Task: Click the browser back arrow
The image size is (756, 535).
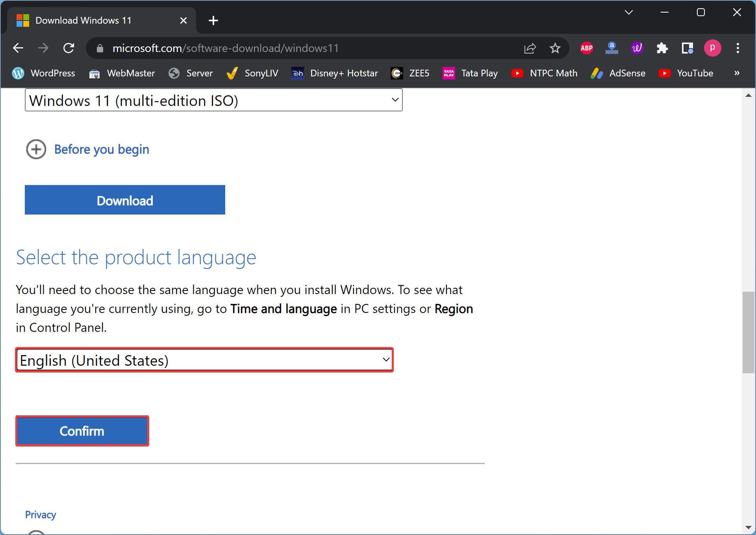Action: click(18, 48)
